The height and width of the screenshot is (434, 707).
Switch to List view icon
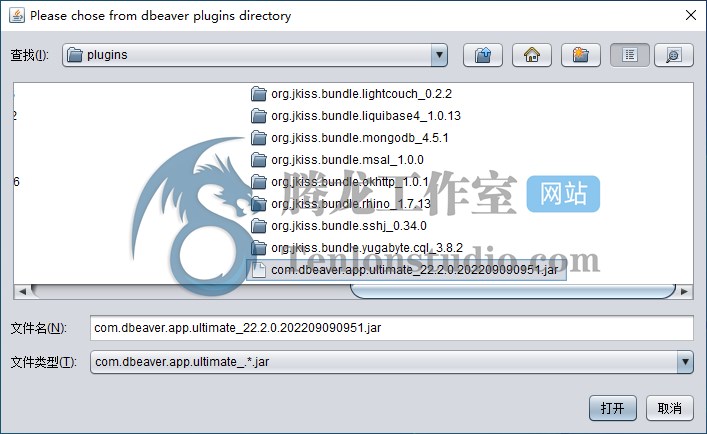click(x=629, y=55)
